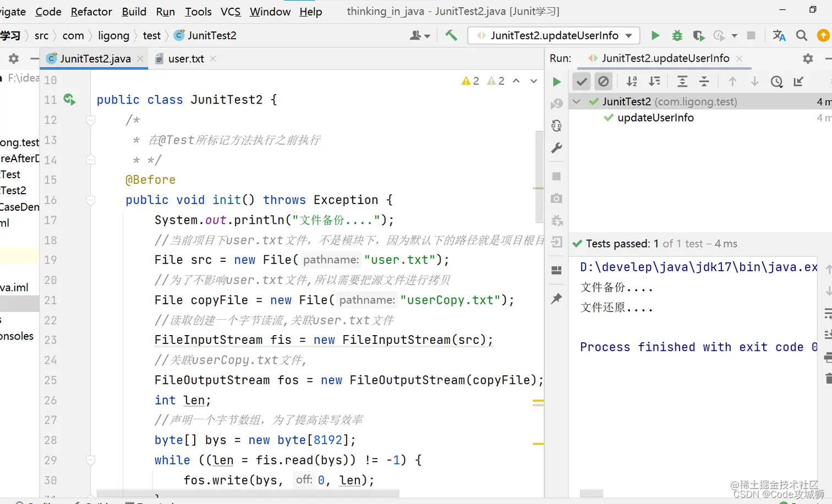Click the editor vertical scrollbar
The image size is (832, 504).
[539, 176]
